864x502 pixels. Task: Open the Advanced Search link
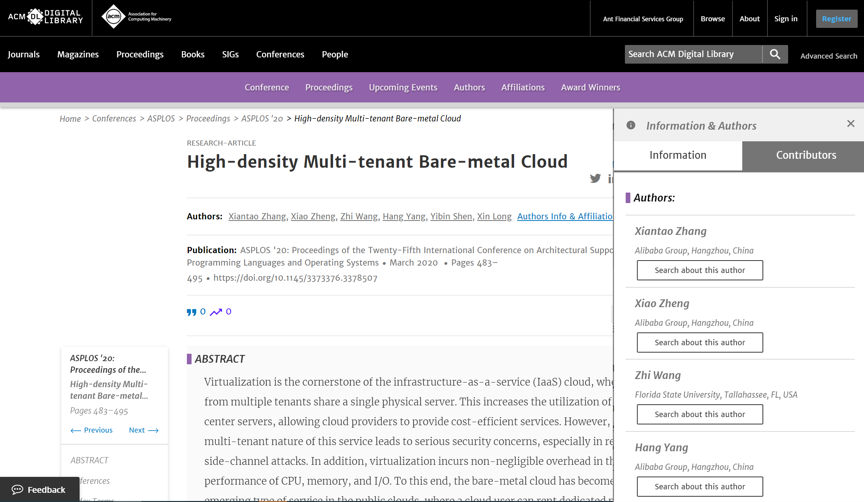coord(828,56)
